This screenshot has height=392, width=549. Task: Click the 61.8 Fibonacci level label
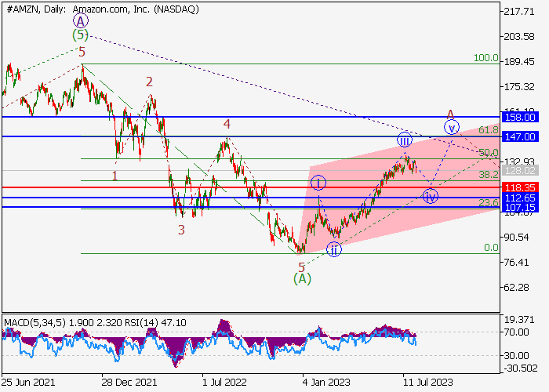tap(489, 130)
